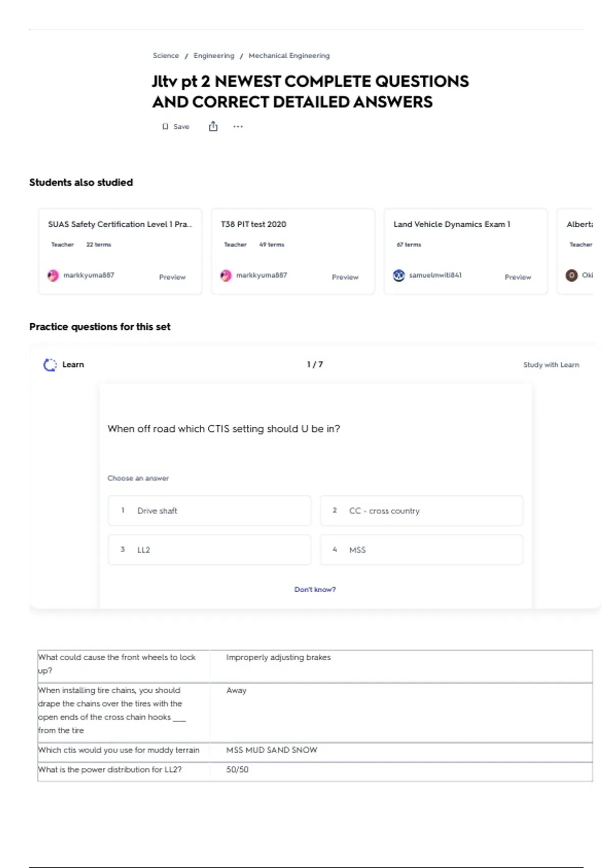This screenshot has height=868, width=613.
Task: Open the Engineering breadcrumb link
Action: point(214,56)
